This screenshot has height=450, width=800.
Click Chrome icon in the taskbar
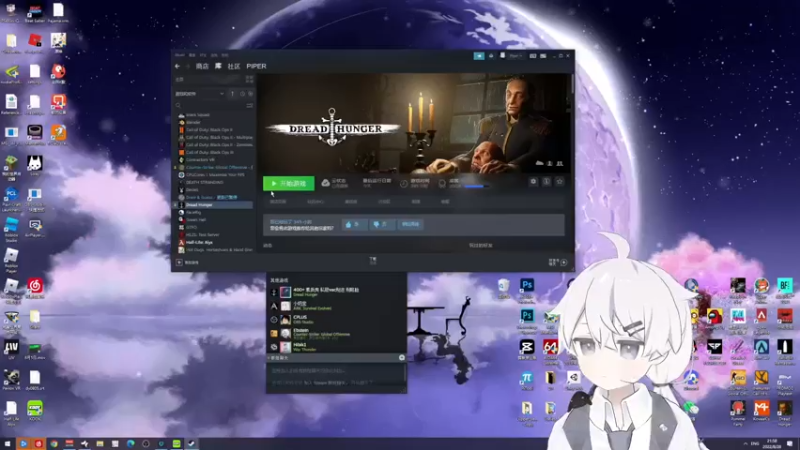click(x=54, y=444)
